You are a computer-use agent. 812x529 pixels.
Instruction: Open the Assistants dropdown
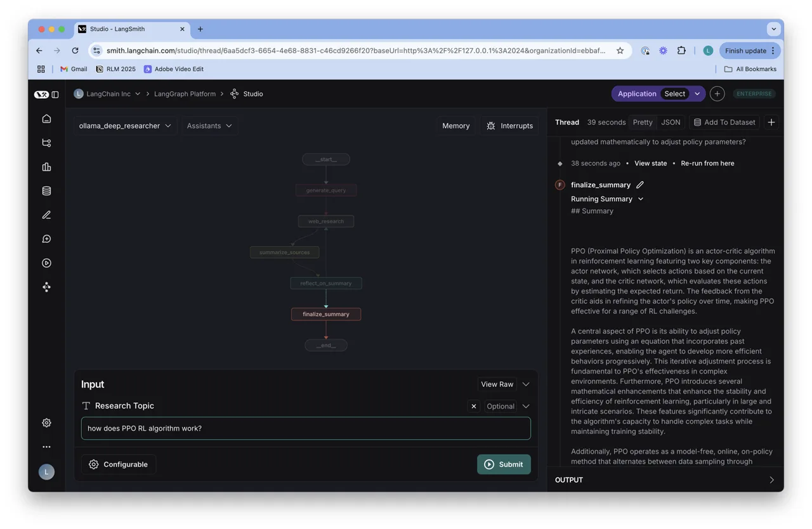(209, 126)
